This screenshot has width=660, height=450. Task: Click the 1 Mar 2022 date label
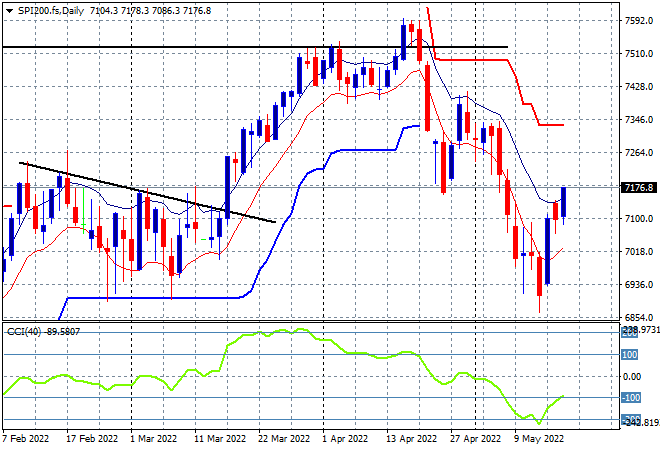point(154,439)
